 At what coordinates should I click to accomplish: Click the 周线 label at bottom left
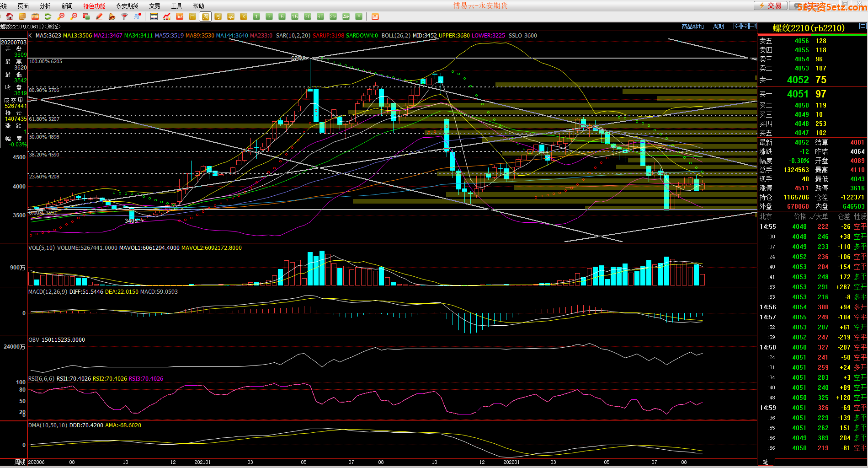pyautogui.click(x=20, y=462)
